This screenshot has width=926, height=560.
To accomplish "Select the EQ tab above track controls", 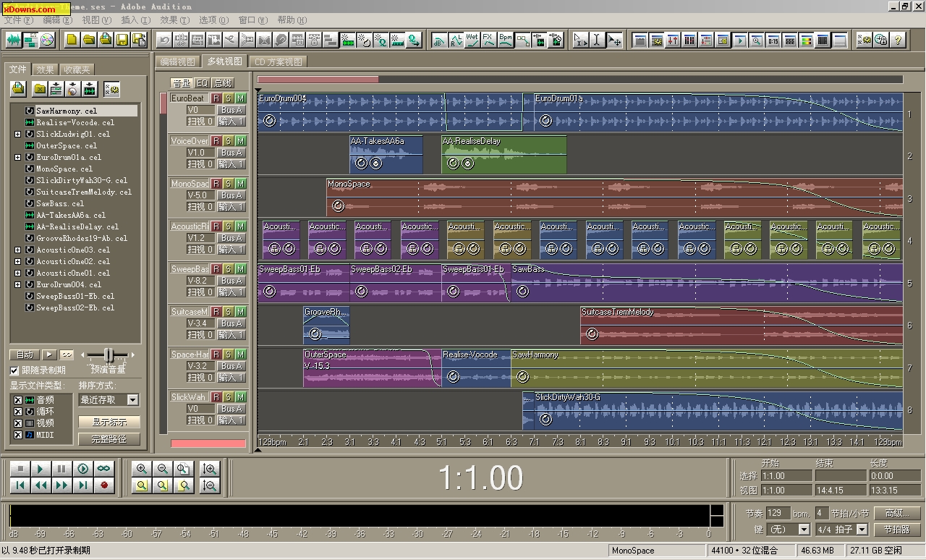I will click(x=203, y=83).
